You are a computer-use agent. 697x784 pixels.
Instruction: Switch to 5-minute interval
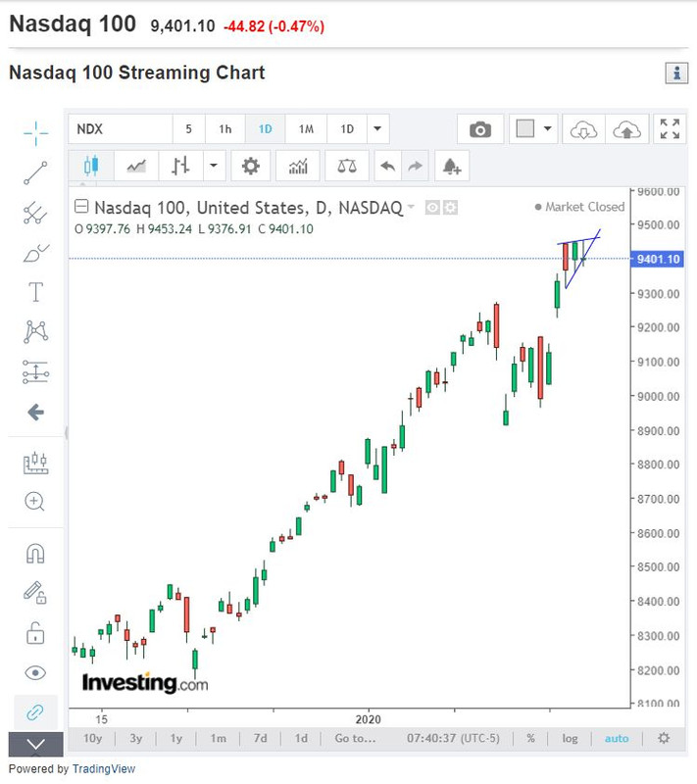pos(188,129)
